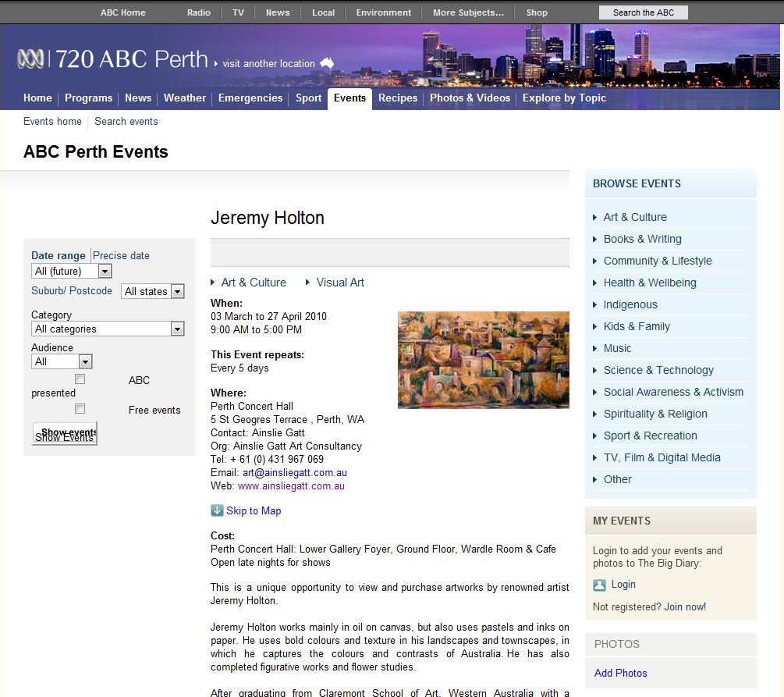The image size is (784, 697).
Task: Click the Skip to Map arrow icon
Action: coord(217,510)
